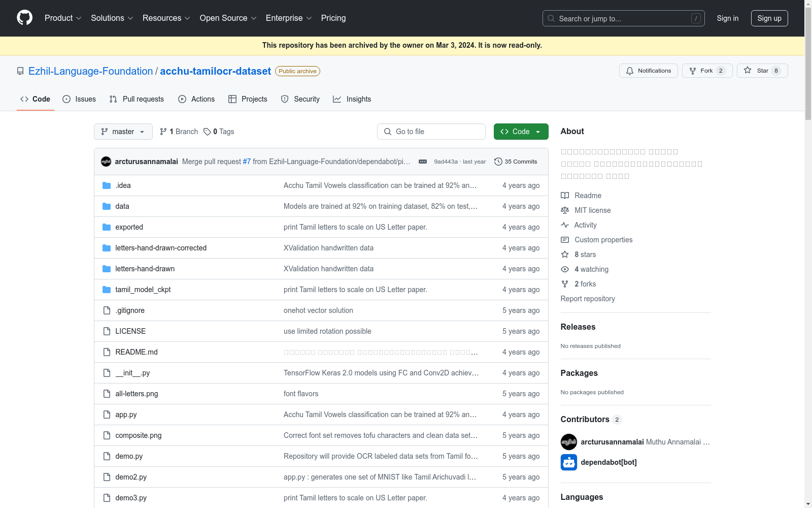Open the Enterprise dropdown
This screenshot has height=508, width=812.
click(289, 18)
